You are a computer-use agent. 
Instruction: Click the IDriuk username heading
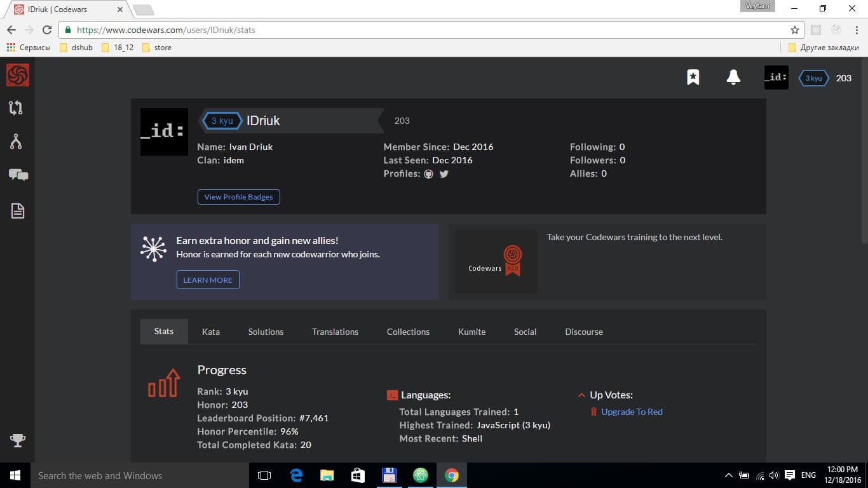click(263, 121)
